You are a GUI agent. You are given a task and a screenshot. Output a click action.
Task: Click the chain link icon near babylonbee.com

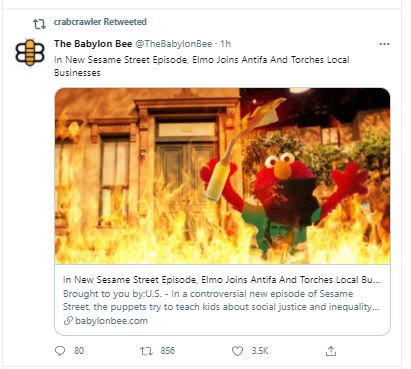(x=68, y=321)
